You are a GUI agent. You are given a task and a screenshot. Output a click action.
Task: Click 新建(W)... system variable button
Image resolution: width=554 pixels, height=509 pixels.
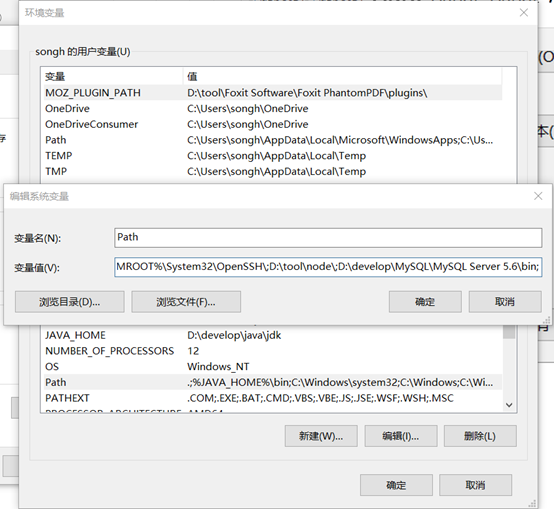[321, 436]
